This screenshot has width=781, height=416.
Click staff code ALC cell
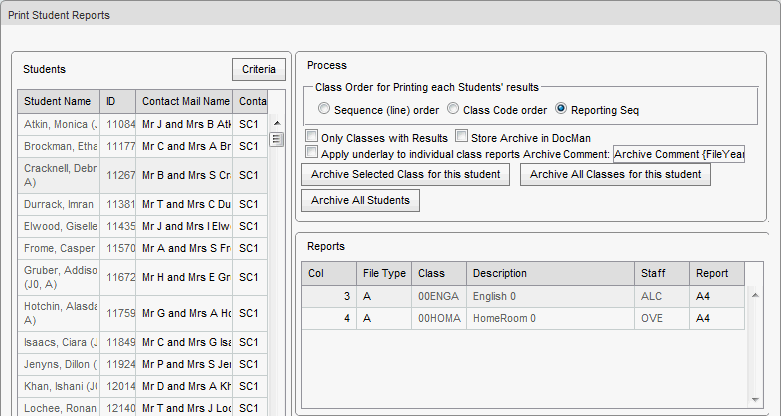point(662,296)
